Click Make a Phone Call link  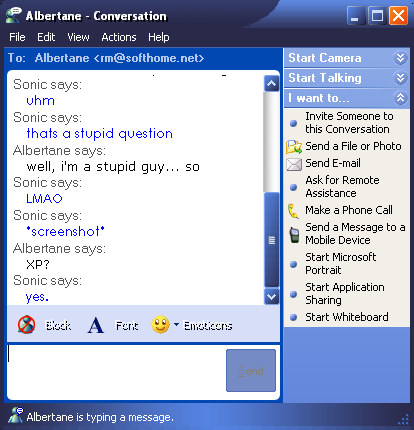pos(349,210)
